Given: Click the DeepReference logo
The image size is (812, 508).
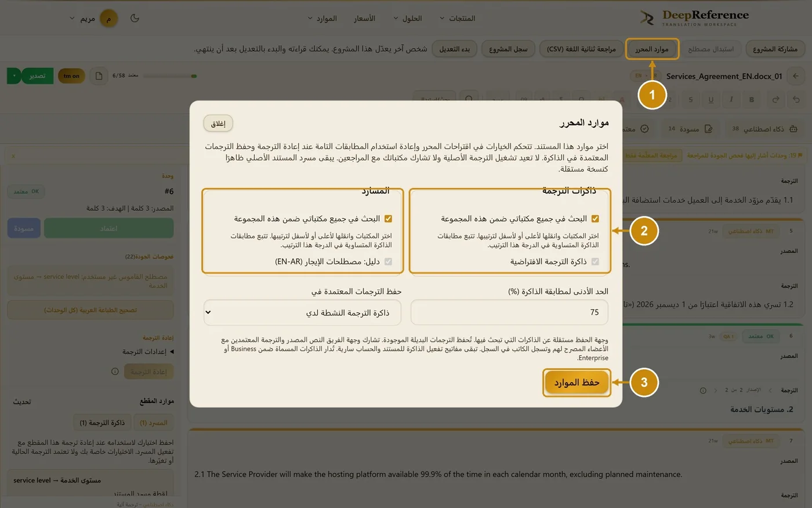Looking at the screenshot, I should (694, 17).
